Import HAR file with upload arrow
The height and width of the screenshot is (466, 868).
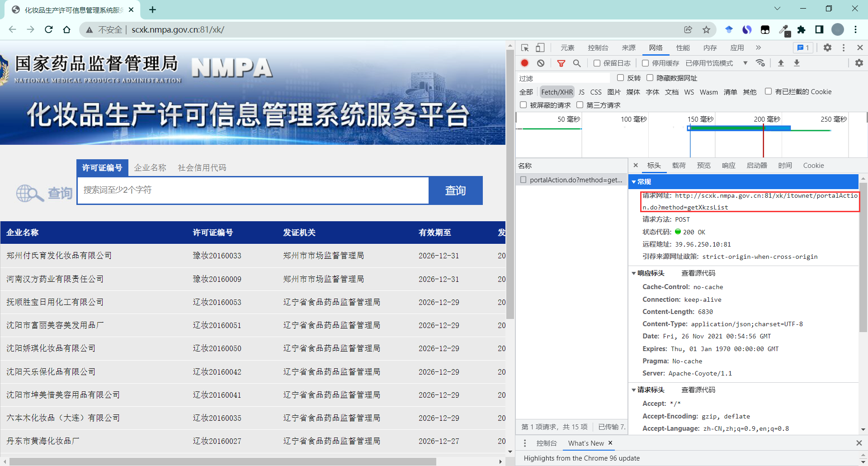click(781, 63)
